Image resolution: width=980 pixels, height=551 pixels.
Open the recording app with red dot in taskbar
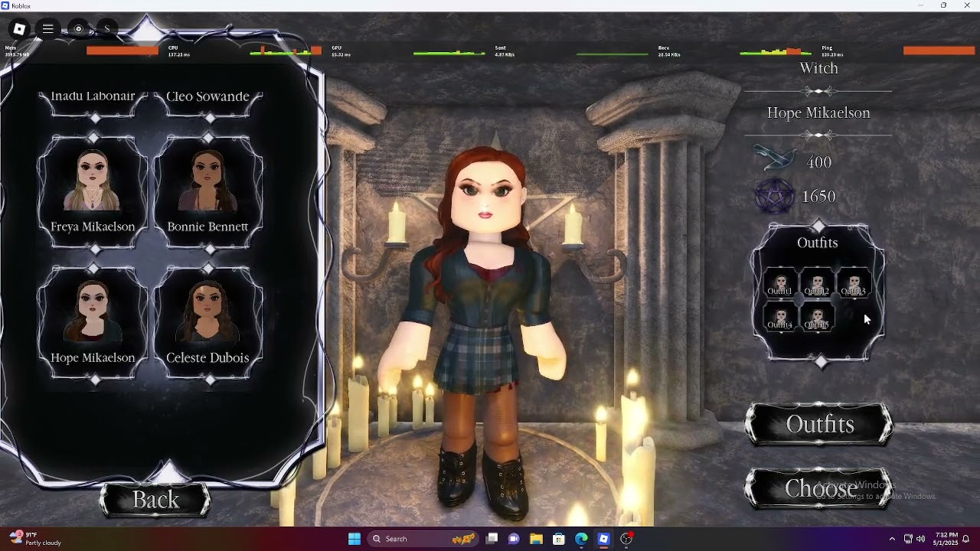pos(626,539)
